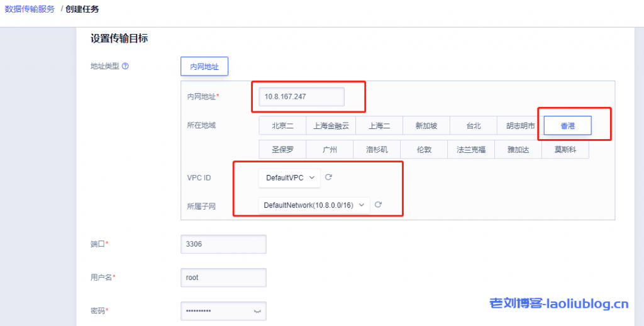The width and height of the screenshot is (644, 326).
Task: Choose 上海金融云 region
Action: (331, 126)
